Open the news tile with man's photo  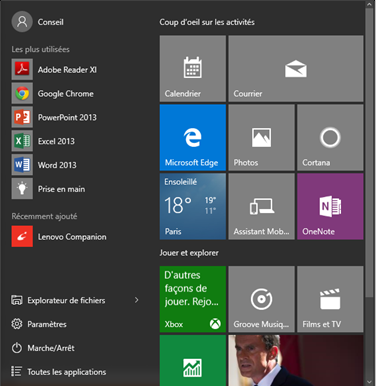[x=296, y=360]
